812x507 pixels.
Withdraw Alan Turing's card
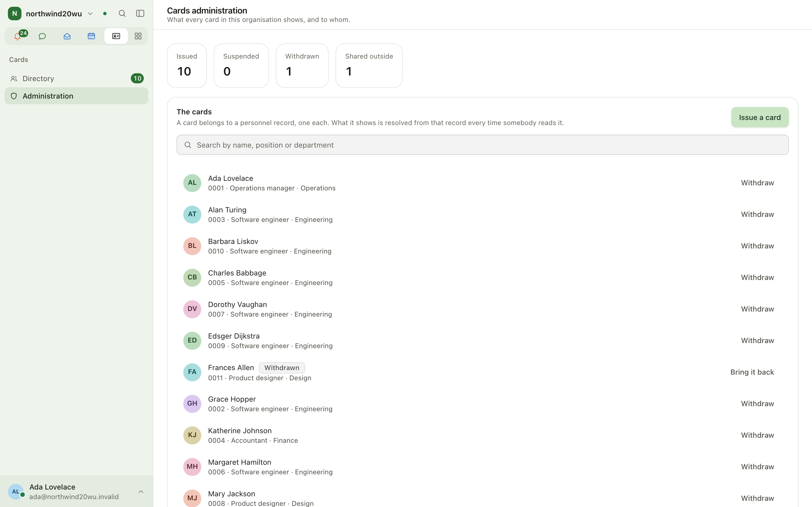[757, 215]
